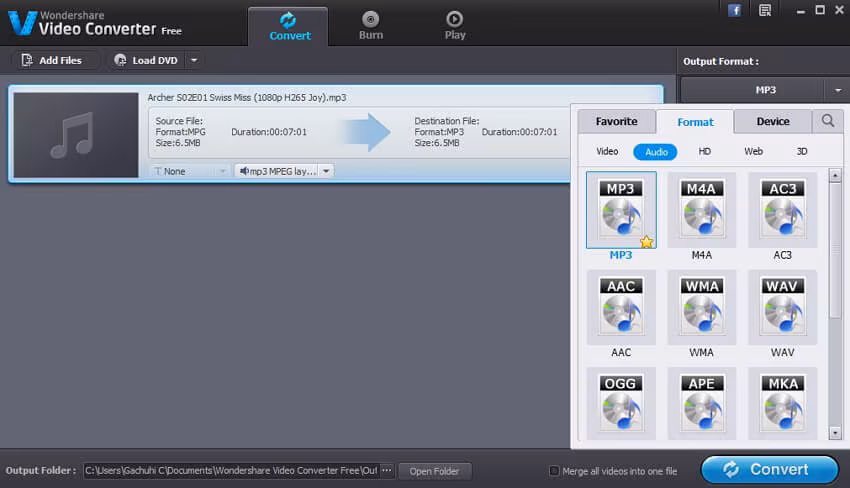Choose the WMA format icon

(701, 307)
